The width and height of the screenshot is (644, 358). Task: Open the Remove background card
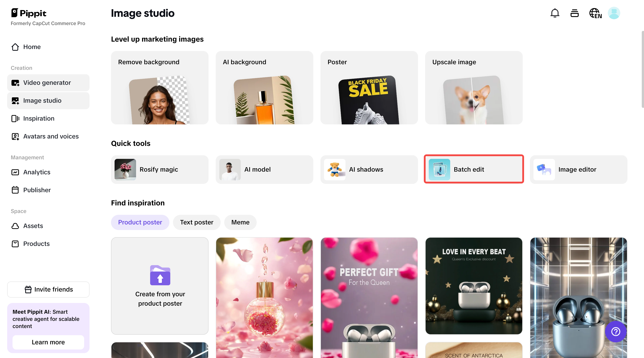160,87
